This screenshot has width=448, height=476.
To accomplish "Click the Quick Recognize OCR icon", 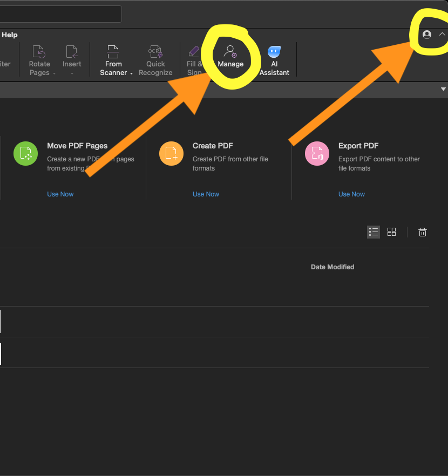I will tap(155, 53).
